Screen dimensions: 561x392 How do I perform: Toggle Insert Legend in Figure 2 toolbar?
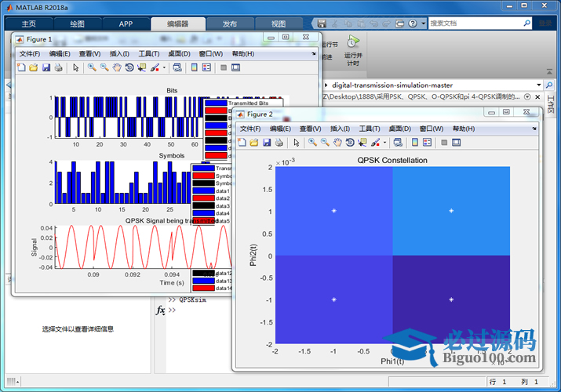[x=426, y=142]
